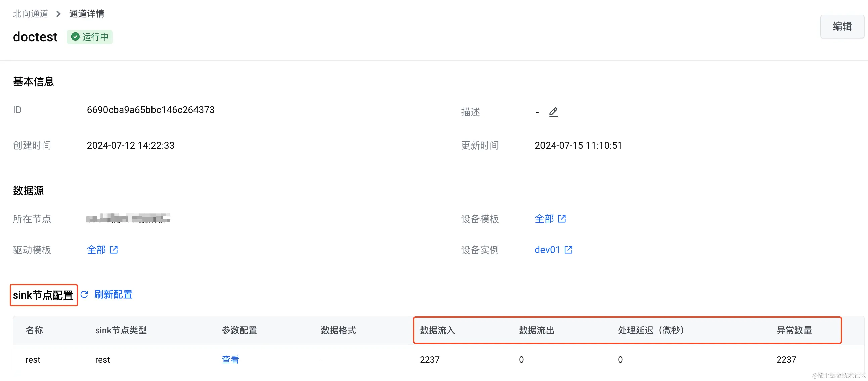Click the 异常数量 column header

(x=794, y=330)
